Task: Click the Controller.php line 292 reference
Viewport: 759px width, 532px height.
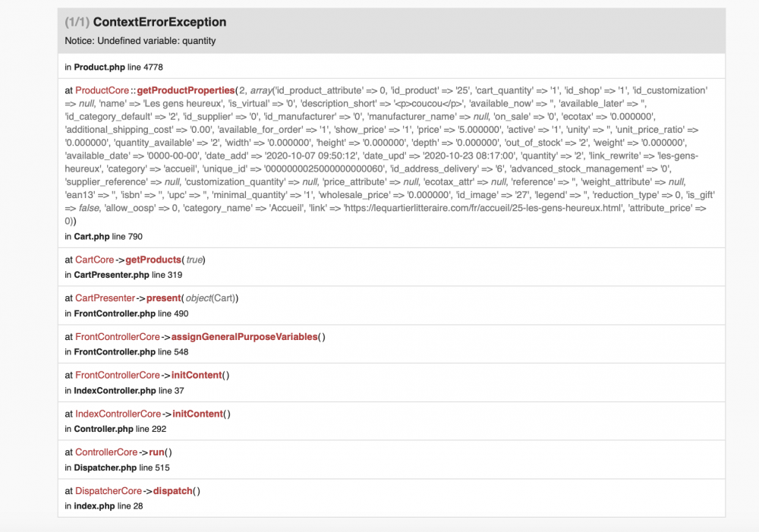Action: (115, 429)
